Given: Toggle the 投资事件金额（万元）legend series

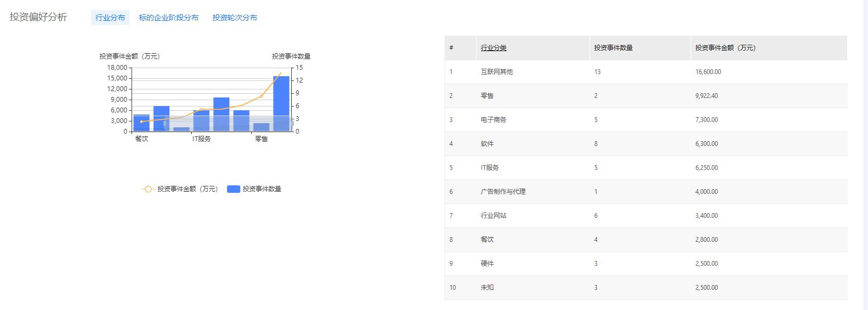Looking at the screenshot, I should tap(180, 189).
